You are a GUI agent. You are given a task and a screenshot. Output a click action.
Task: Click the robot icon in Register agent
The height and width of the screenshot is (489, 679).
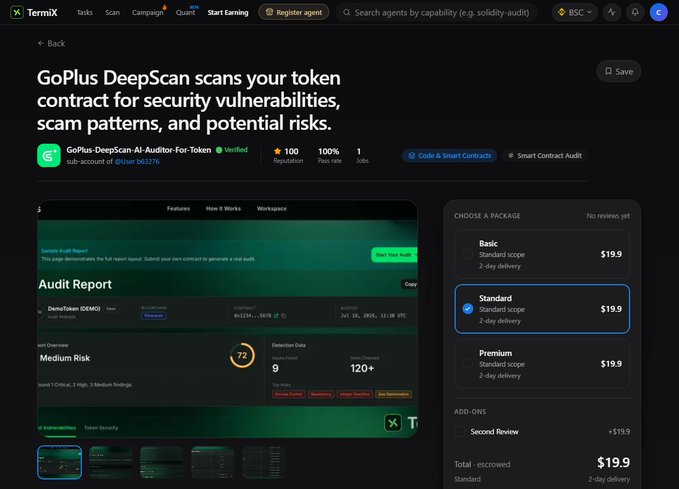[269, 12]
